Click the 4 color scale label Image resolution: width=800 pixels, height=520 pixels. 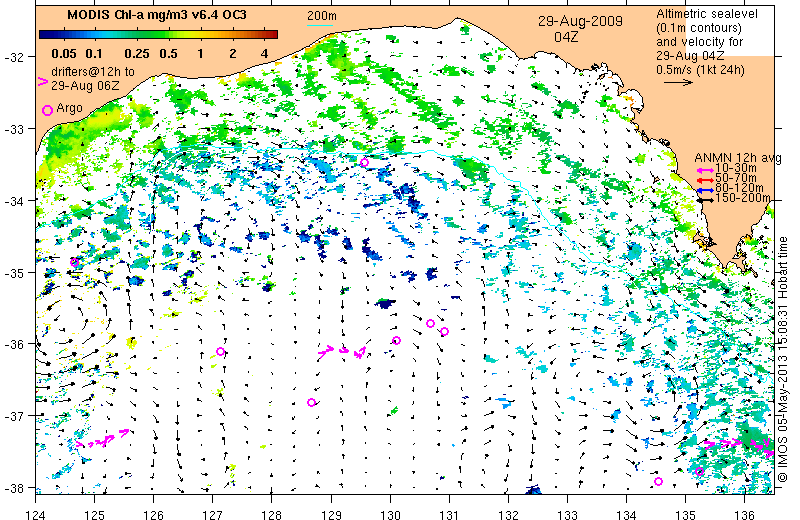tap(264, 54)
